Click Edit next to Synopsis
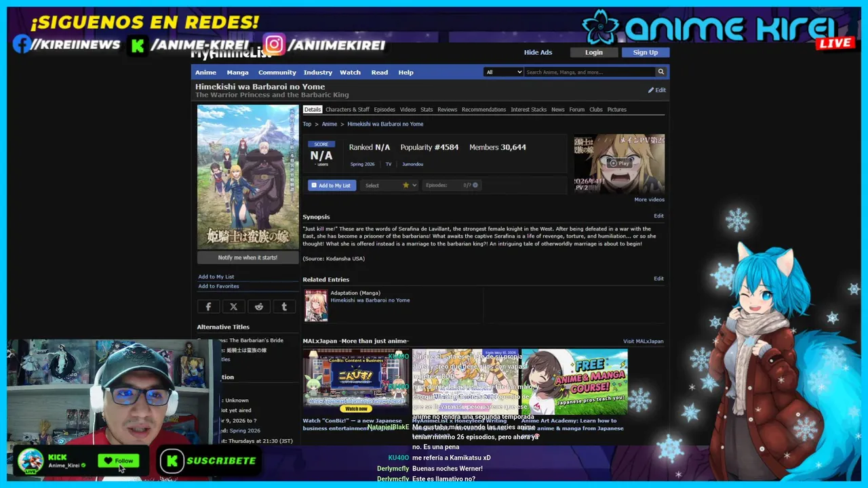The image size is (868, 488). 658,216
